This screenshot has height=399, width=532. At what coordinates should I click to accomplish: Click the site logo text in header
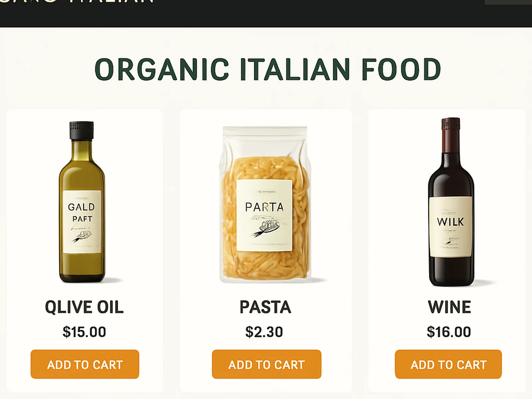[76, 2]
